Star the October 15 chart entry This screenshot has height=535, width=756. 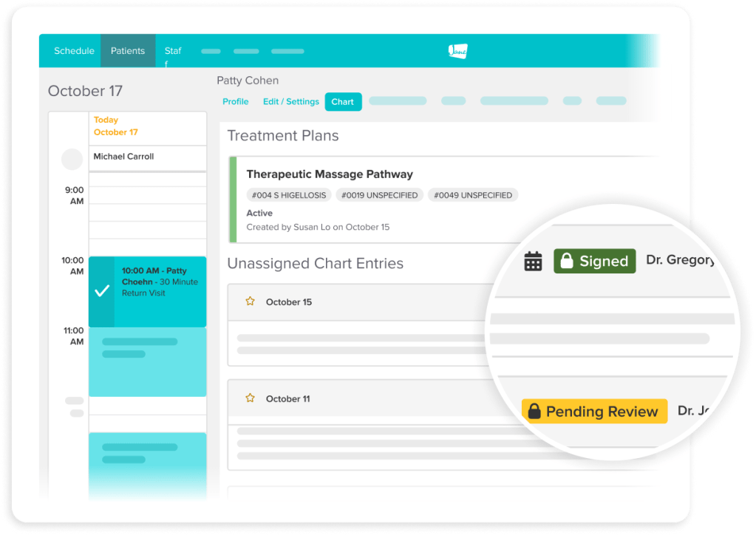pos(249,301)
